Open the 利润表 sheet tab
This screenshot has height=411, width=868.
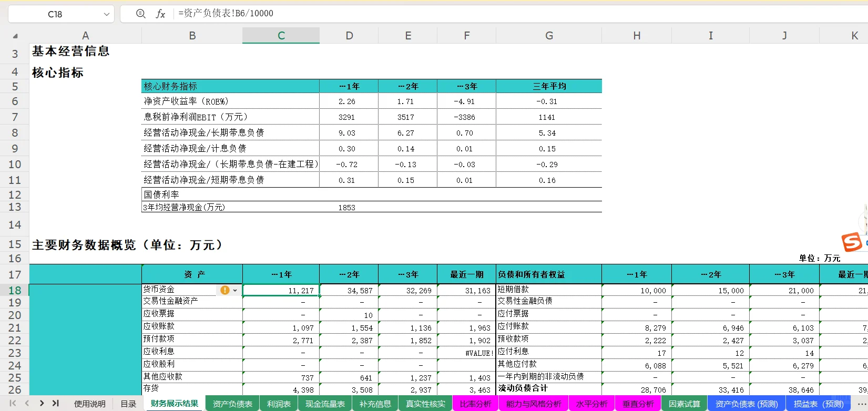click(279, 404)
